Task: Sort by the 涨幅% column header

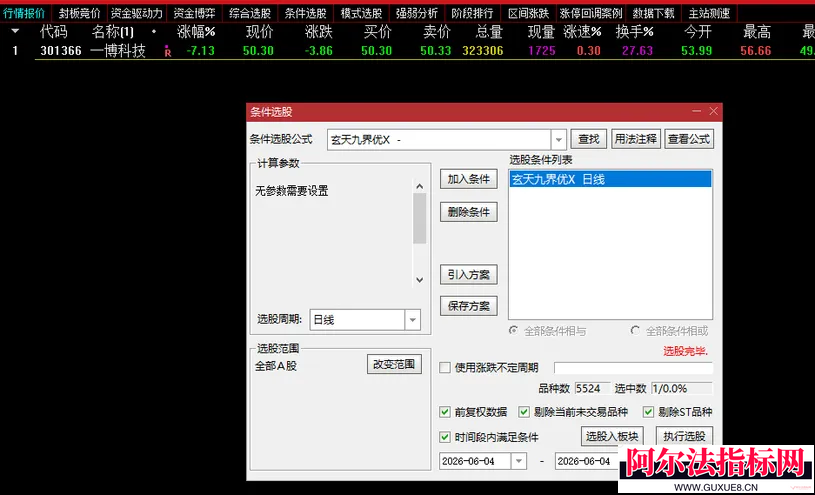Action: (x=196, y=32)
